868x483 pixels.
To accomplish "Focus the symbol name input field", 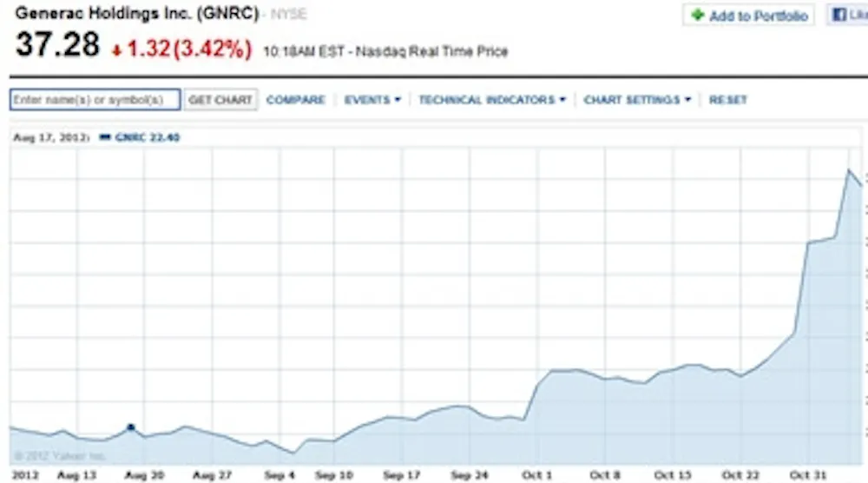I will [95, 100].
